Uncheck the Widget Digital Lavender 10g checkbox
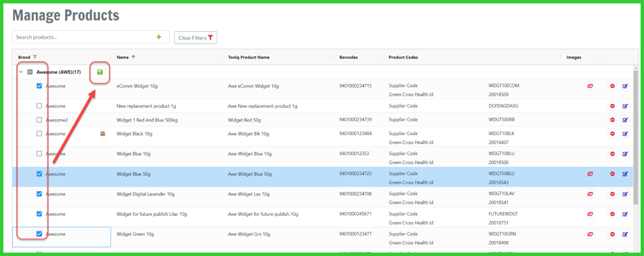Image resolution: width=644 pixels, height=256 pixels. tap(39, 194)
